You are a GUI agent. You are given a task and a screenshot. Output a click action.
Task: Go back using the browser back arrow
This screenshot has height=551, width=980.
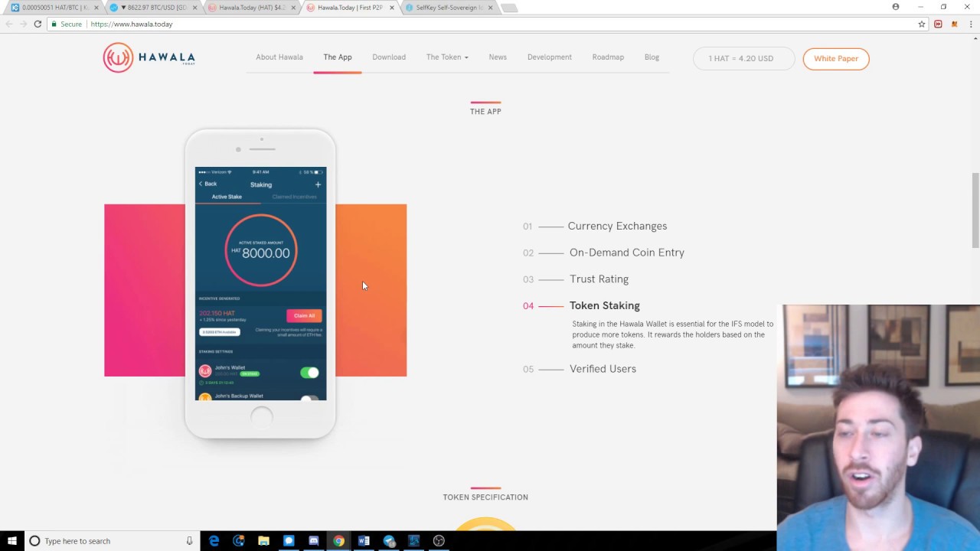point(9,24)
